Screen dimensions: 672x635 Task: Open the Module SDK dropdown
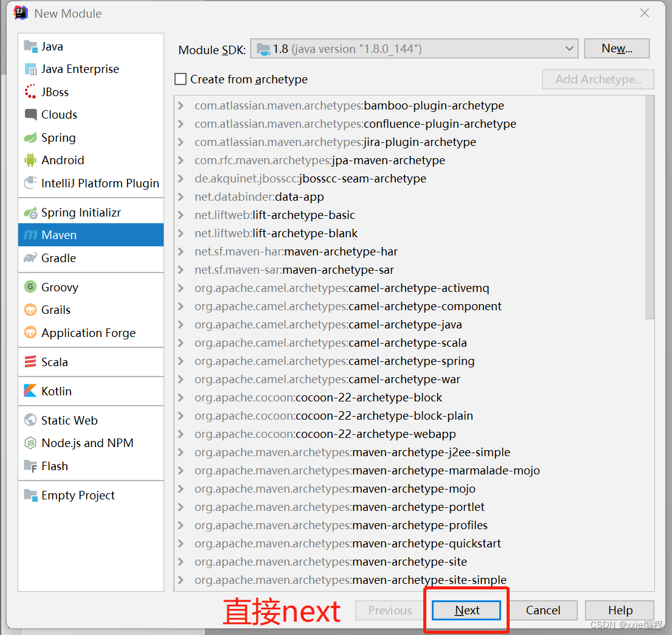[414, 49]
